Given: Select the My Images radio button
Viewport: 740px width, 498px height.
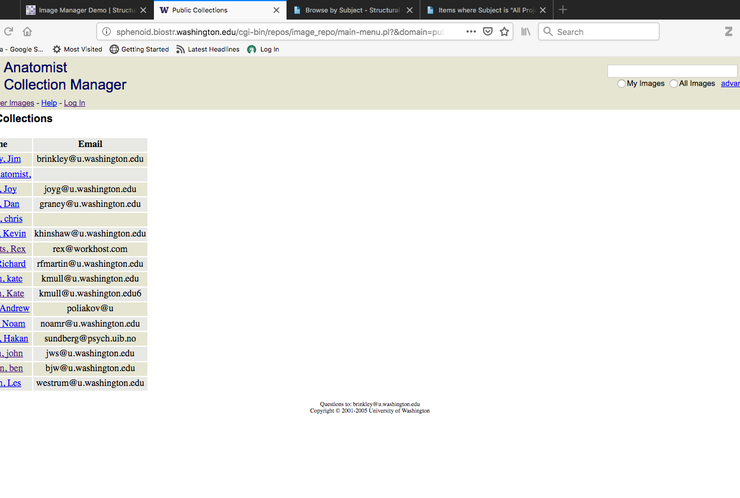Looking at the screenshot, I should [621, 84].
